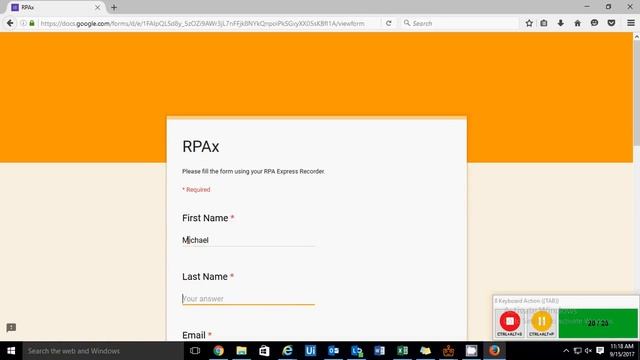Screen dimensions: 640x360
Task: Close the RPAx browser tab
Action: click(x=97, y=7)
